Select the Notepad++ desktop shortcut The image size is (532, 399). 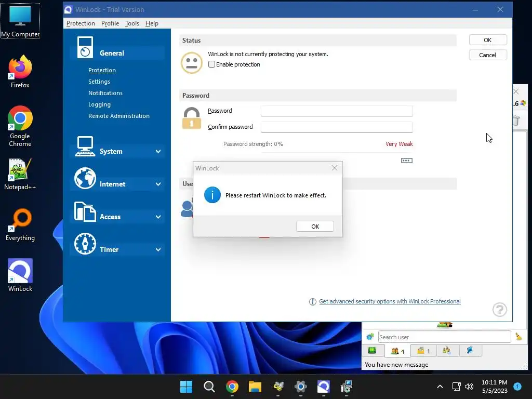coord(20,174)
